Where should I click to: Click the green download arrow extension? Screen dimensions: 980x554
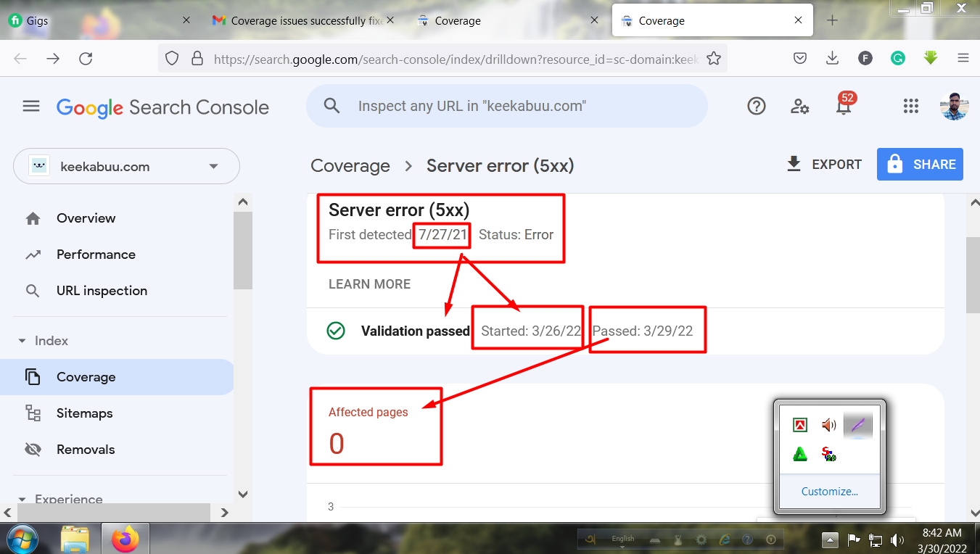point(931,57)
